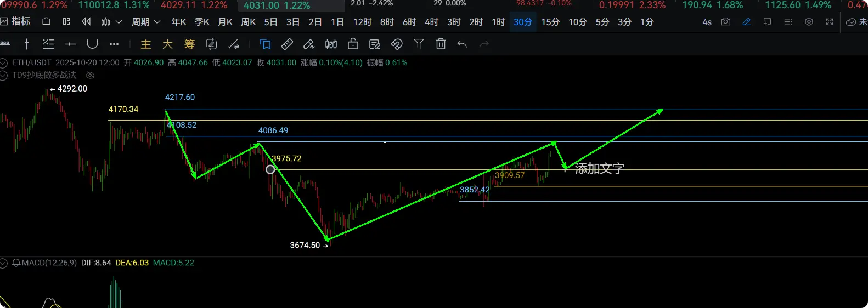The height and width of the screenshot is (308, 868).
Task: Select the horizontal segment drawing tool
Action: point(70,44)
